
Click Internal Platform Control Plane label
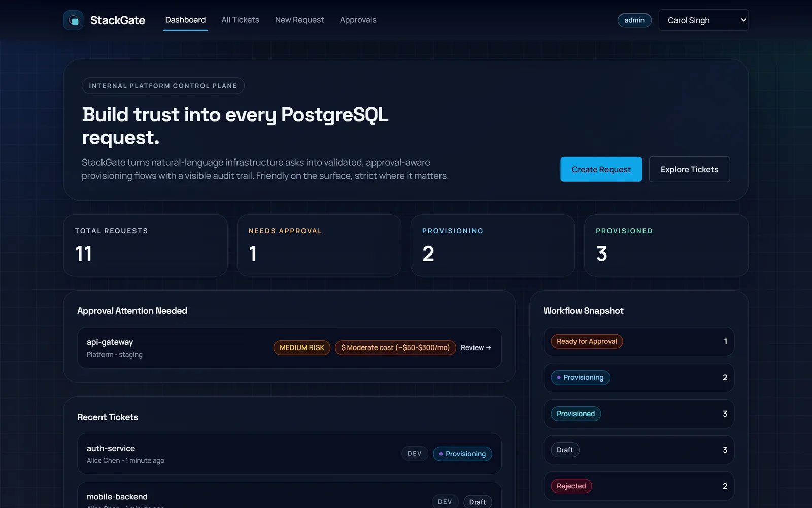click(x=163, y=86)
